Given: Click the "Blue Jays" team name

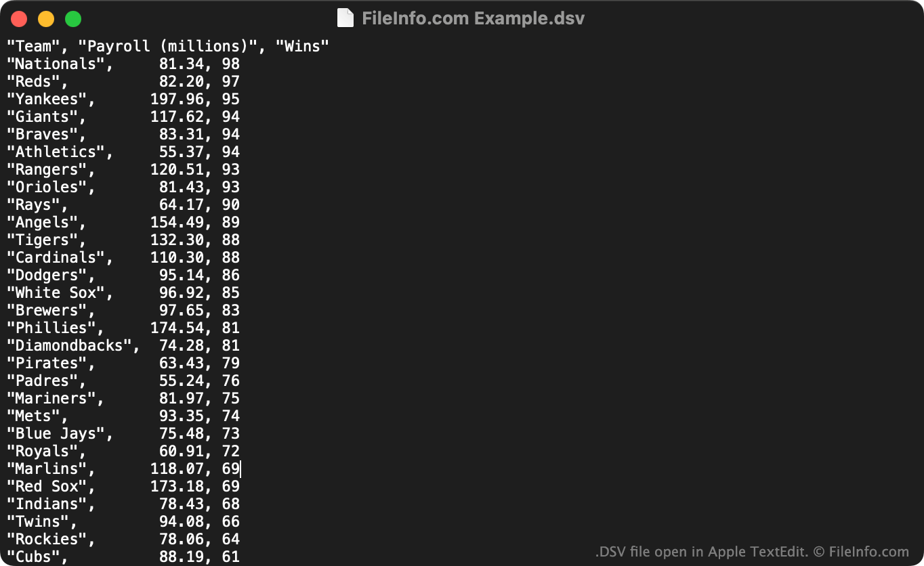Looking at the screenshot, I should 56,434.
